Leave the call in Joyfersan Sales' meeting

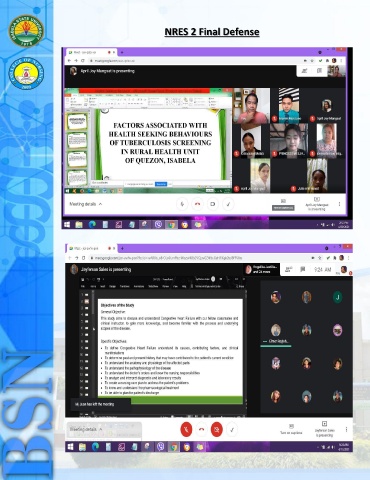coord(201,430)
